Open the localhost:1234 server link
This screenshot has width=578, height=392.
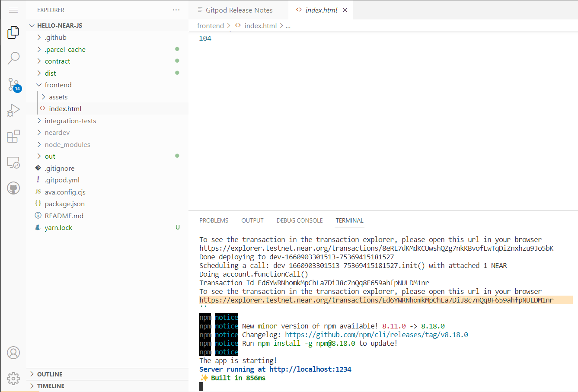tap(310, 369)
